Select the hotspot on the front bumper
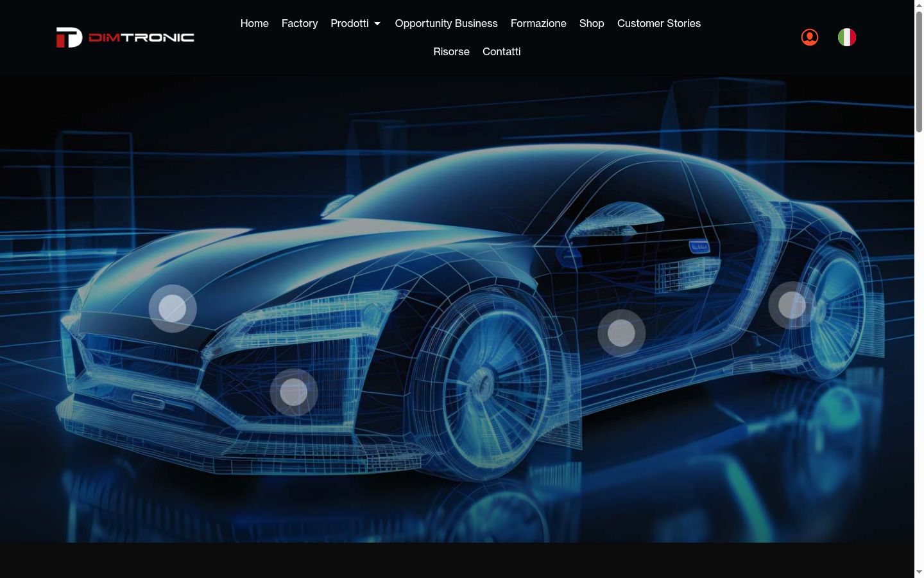The height and width of the screenshot is (578, 924). click(294, 392)
